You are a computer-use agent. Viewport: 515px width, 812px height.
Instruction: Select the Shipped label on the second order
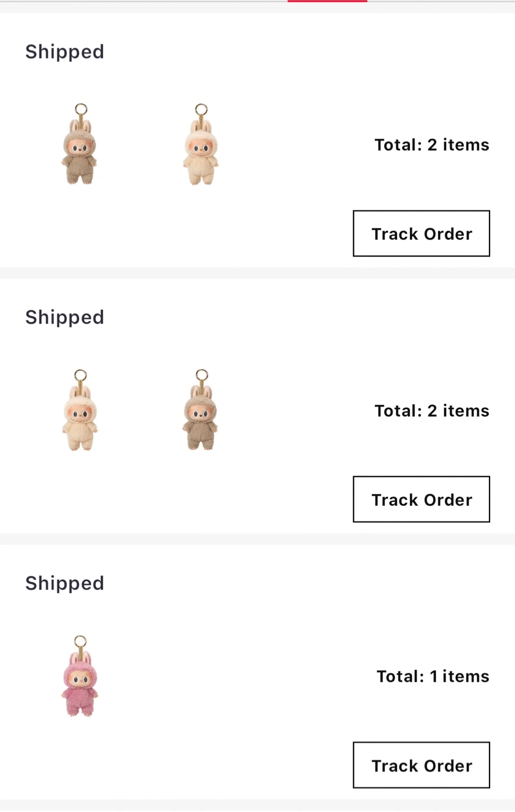[x=65, y=317]
